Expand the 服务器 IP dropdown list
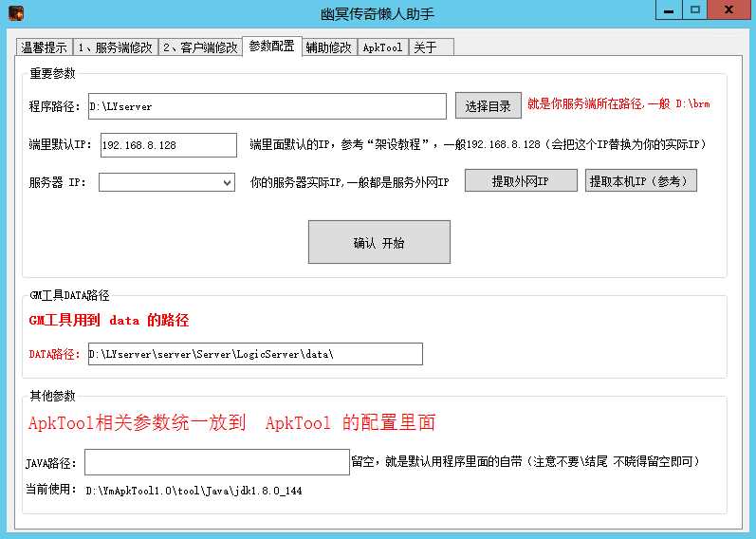 point(227,182)
